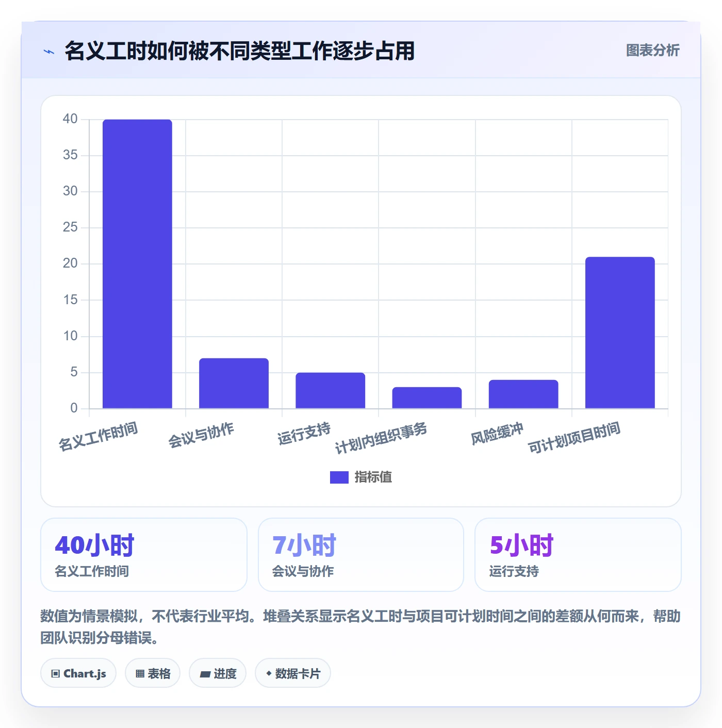Viewport: 722px width, 728px height.
Task: Click the y-axis value 40
Action: tap(70, 119)
